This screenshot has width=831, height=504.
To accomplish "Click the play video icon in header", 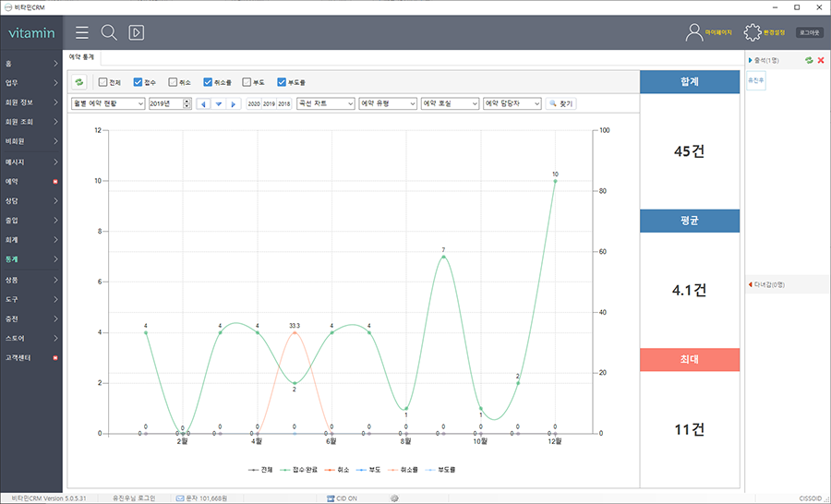I will click(137, 33).
